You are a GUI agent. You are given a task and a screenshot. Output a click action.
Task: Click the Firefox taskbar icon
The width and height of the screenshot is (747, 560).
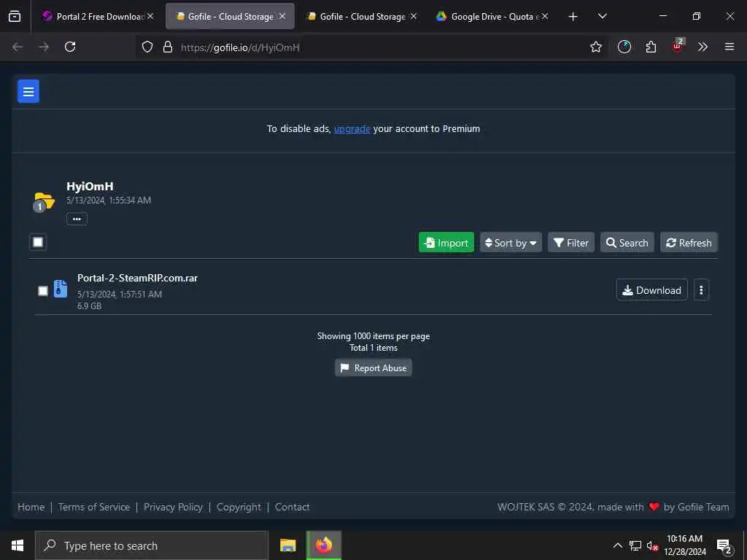[323, 545]
